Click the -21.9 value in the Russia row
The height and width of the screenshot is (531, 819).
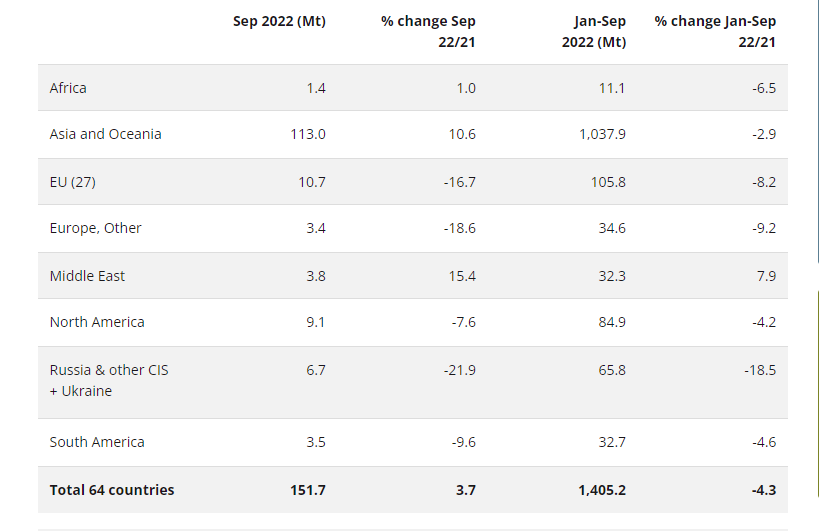[459, 370]
